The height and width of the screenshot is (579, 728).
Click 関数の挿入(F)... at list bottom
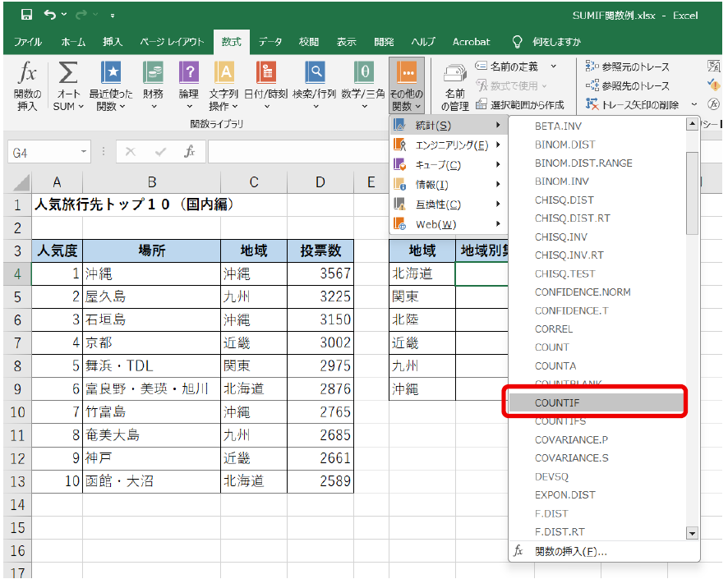coord(570,551)
